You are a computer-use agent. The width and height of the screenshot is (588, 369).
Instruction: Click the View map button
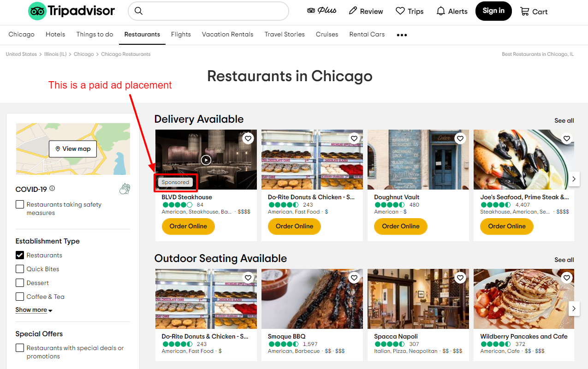pyautogui.click(x=73, y=149)
